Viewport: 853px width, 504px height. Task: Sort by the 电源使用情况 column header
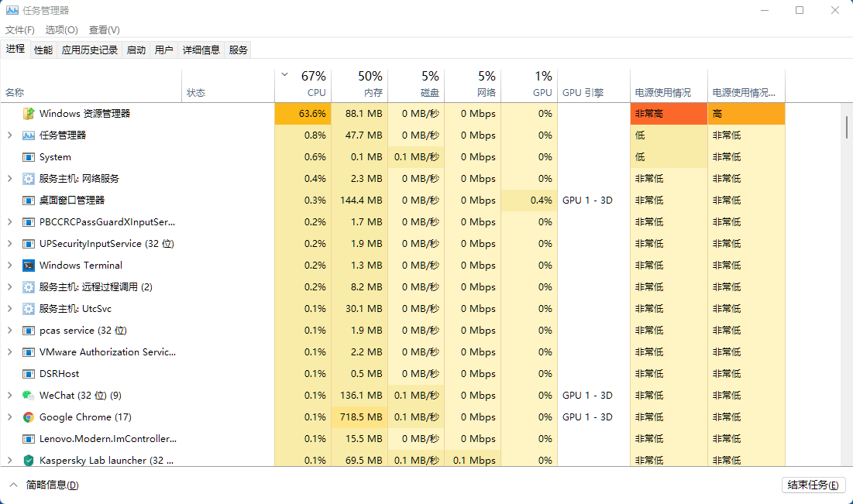669,85
